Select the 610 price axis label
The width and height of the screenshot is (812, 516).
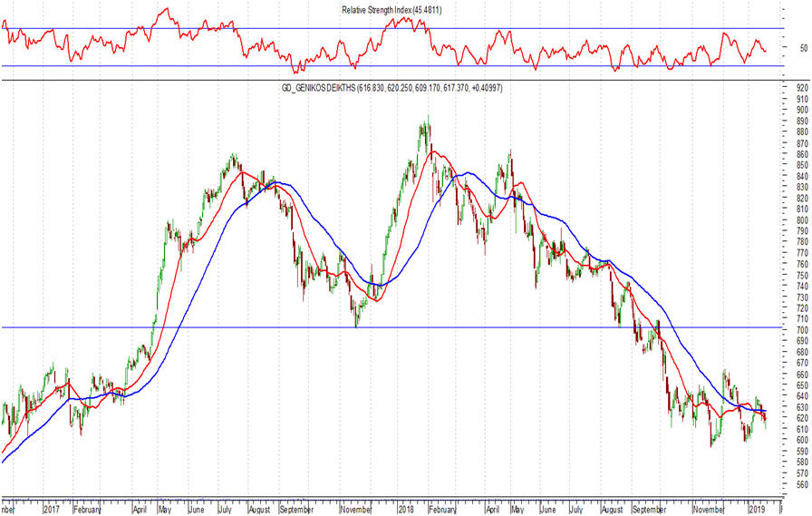pyautogui.click(x=802, y=430)
